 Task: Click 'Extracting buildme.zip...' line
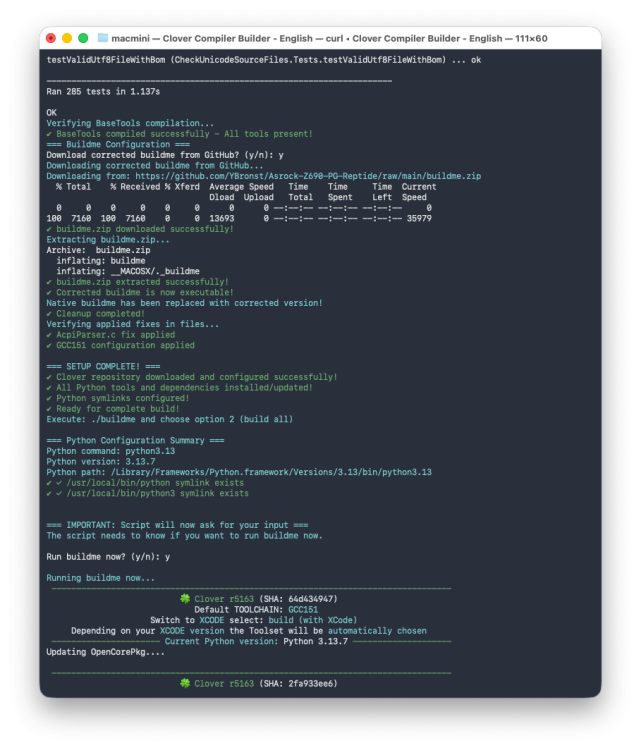coord(108,240)
